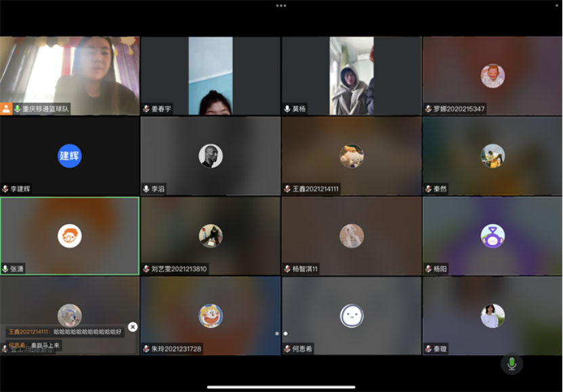Click 李滔's microphone status icon
563x392 pixels.
pyautogui.click(x=146, y=189)
